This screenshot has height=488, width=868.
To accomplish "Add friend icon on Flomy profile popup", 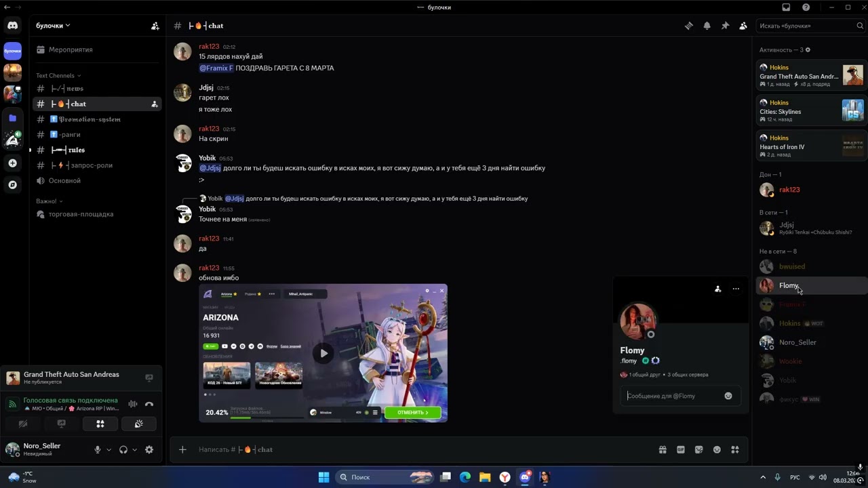I will point(717,289).
